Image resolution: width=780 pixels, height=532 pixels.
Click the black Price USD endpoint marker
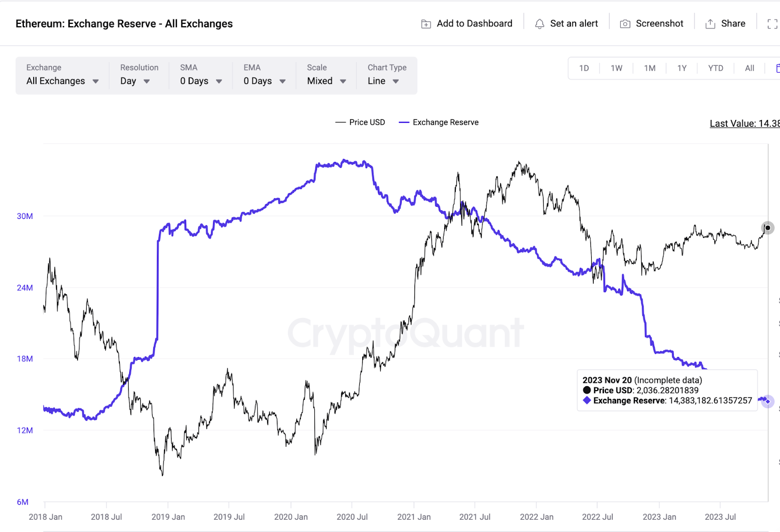(x=768, y=228)
